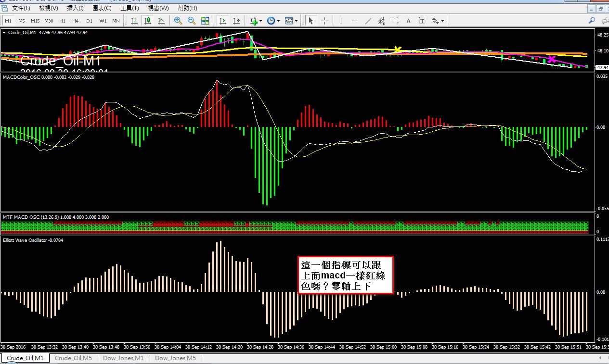This screenshot has width=609, height=364.
Task: Expand the periodicity clock dropdown arrow
Action: pos(279,21)
